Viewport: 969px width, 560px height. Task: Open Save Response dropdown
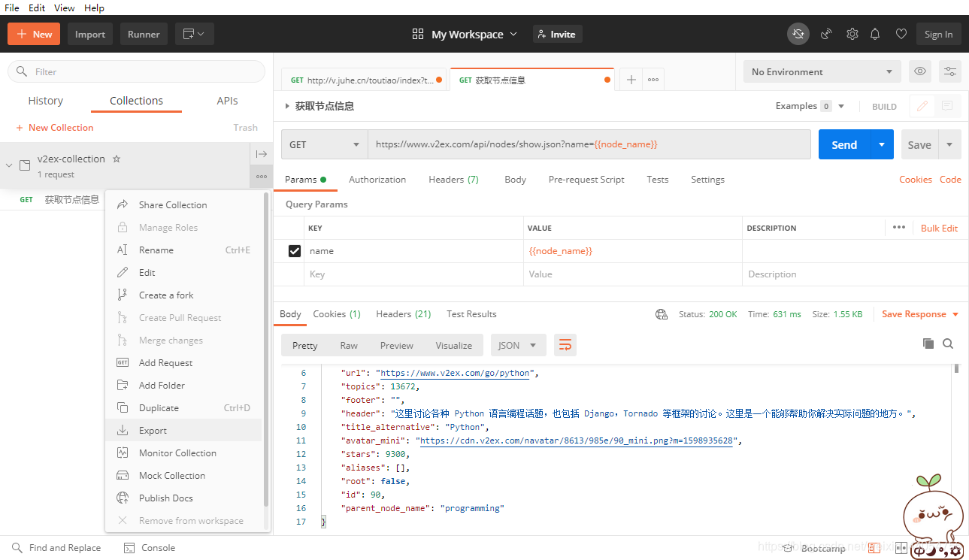tap(920, 314)
